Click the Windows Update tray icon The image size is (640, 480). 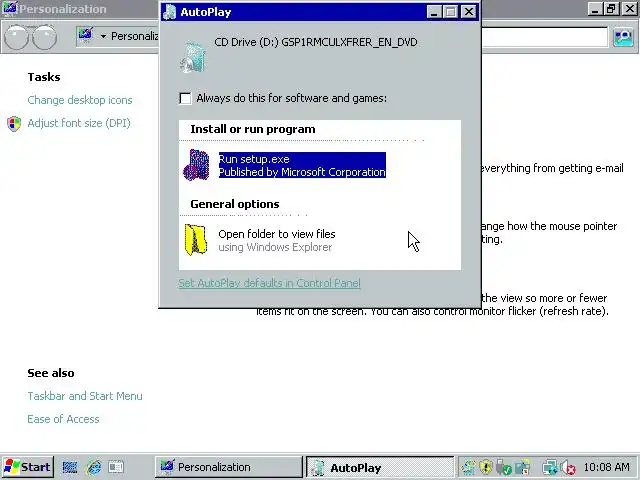click(468, 467)
